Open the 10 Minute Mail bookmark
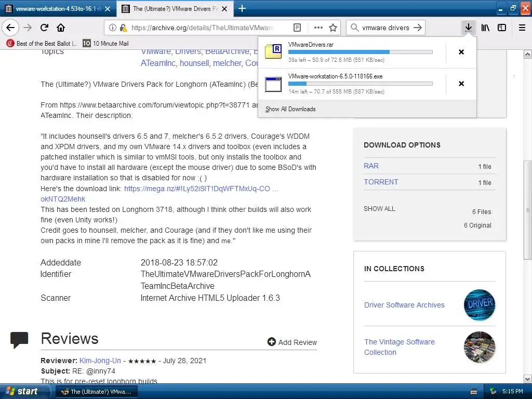The width and height of the screenshot is (532, 399). point(106,44)
